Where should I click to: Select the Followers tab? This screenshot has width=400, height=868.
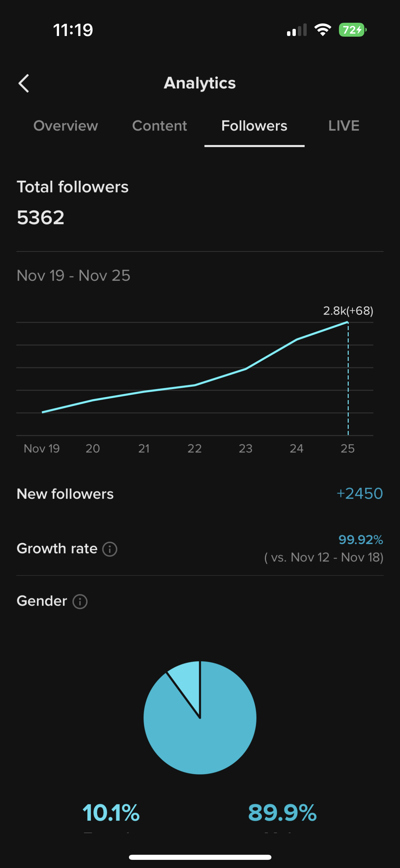[x=254, y=126]
